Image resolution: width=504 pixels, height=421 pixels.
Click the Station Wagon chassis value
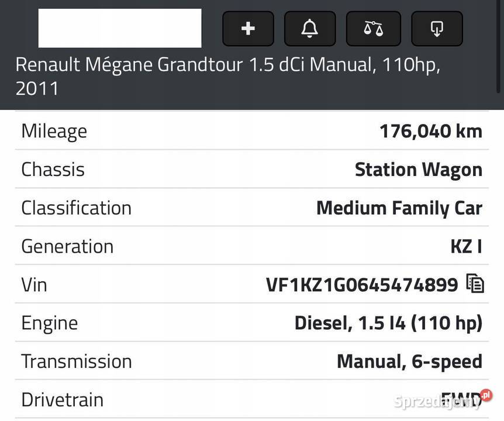click(419, 170)
